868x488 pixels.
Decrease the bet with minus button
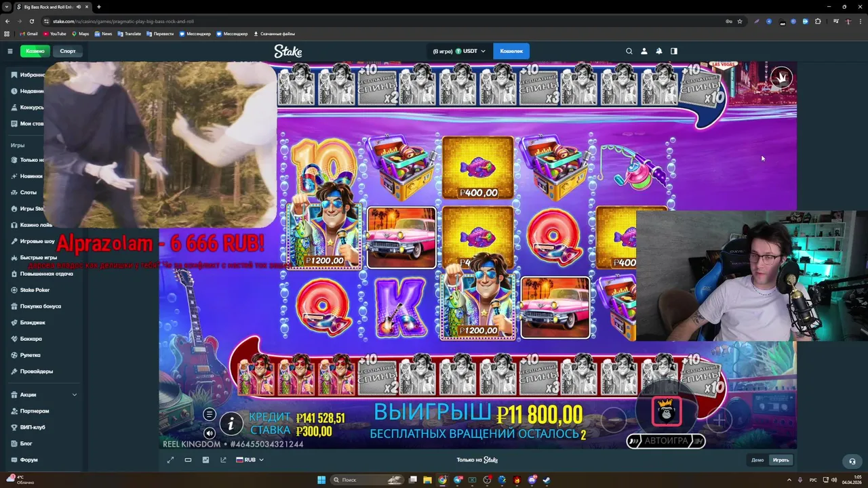(614, 420)
